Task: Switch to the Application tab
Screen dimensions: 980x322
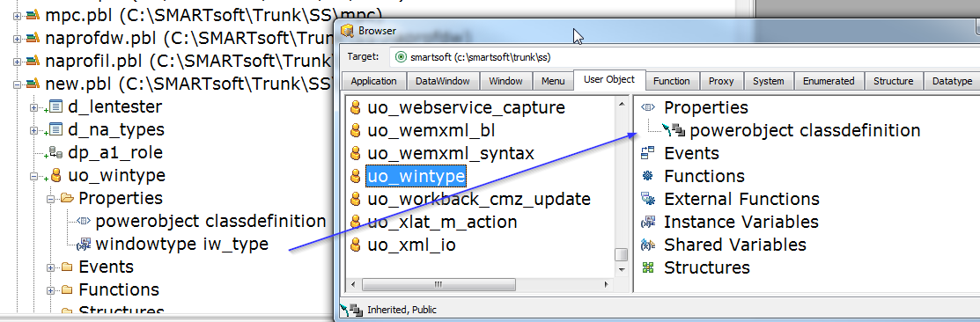Action: point(373,81)
